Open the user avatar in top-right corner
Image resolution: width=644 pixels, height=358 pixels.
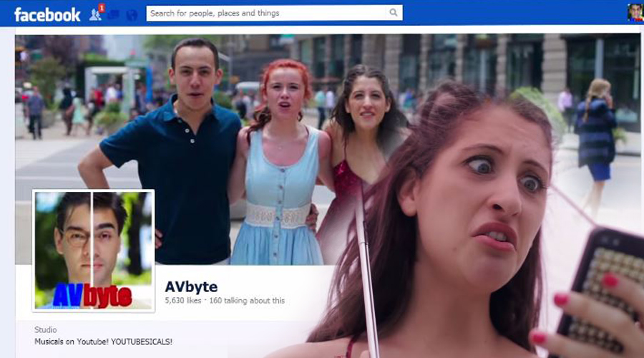(635, 13)
